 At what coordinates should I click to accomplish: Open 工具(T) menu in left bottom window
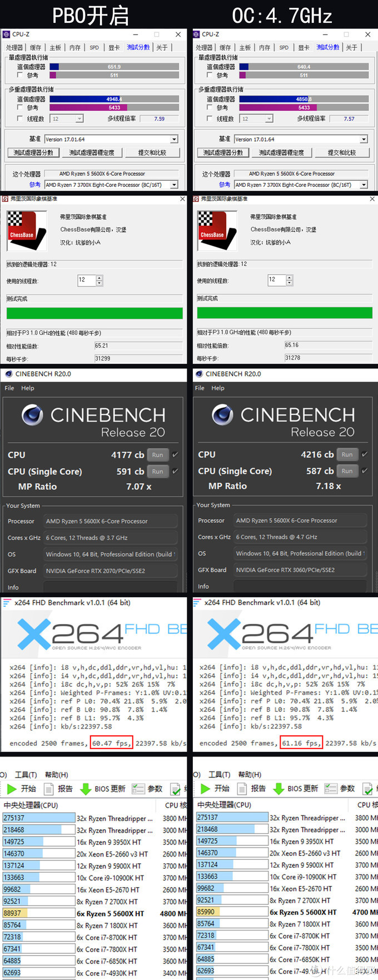(x=26, y=775)
